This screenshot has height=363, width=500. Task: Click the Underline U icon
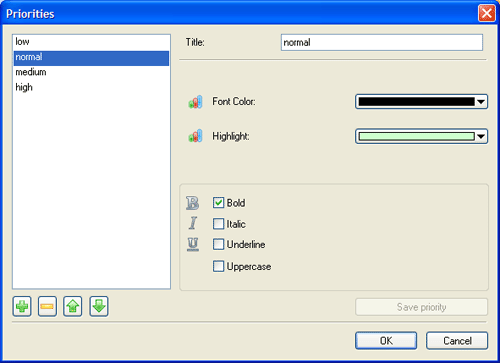[193, 245]
